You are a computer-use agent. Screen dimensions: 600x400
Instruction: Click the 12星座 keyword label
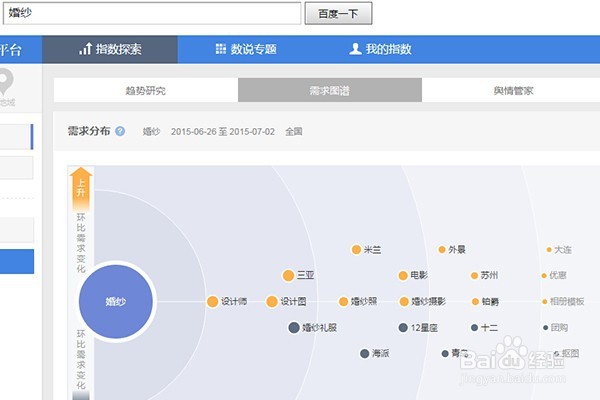pos(424,328)
